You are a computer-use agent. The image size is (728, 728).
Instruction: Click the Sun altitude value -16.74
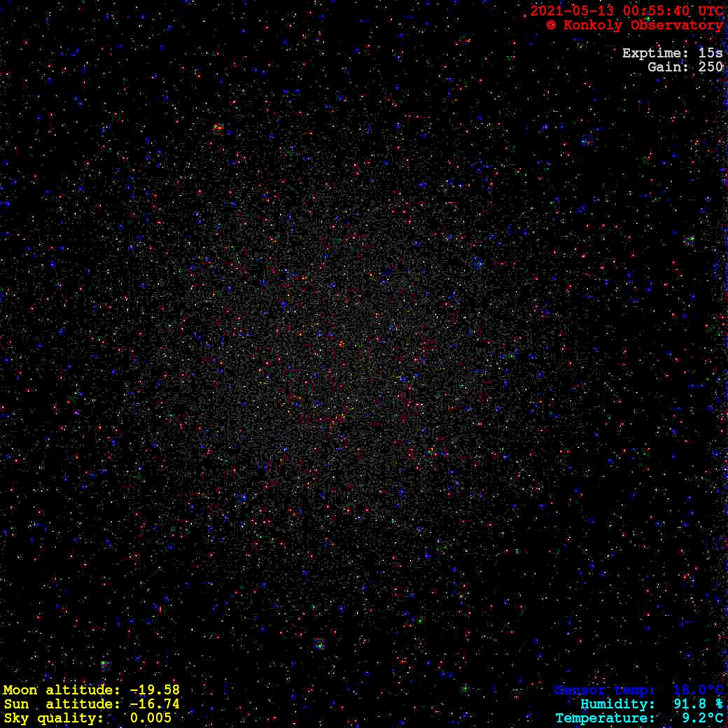click(155, 704)
